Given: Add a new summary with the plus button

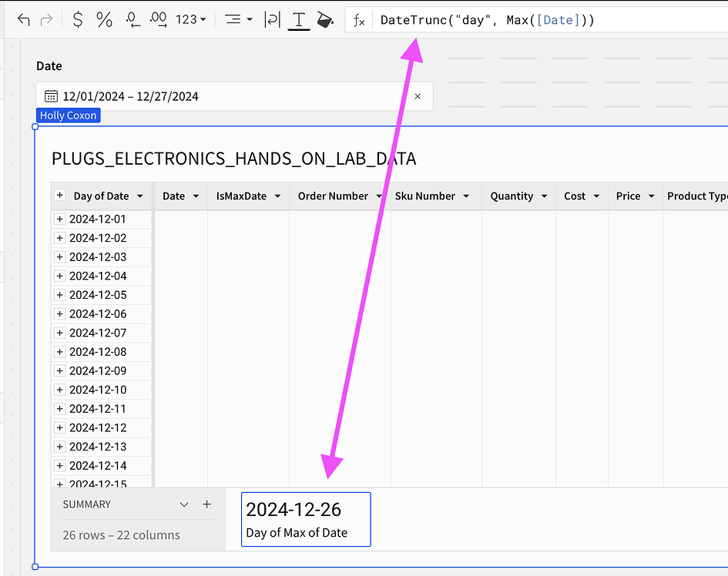Looking at the screenshot, I should pyautogui.click(x=206, y=504).
